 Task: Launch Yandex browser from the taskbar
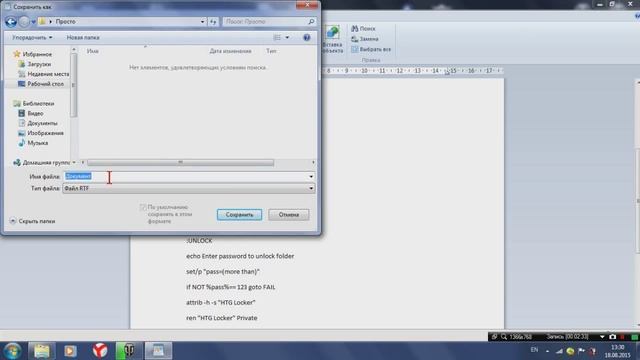tap(100, 351)
